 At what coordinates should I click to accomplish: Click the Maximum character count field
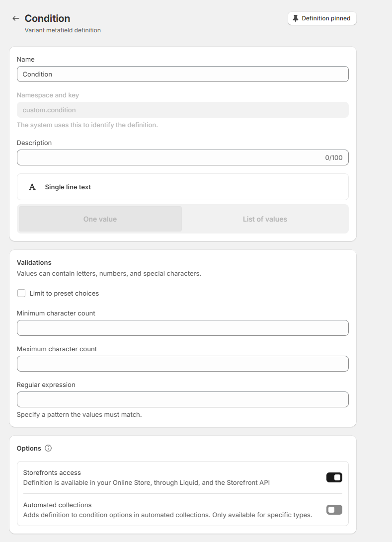(182, 364)
